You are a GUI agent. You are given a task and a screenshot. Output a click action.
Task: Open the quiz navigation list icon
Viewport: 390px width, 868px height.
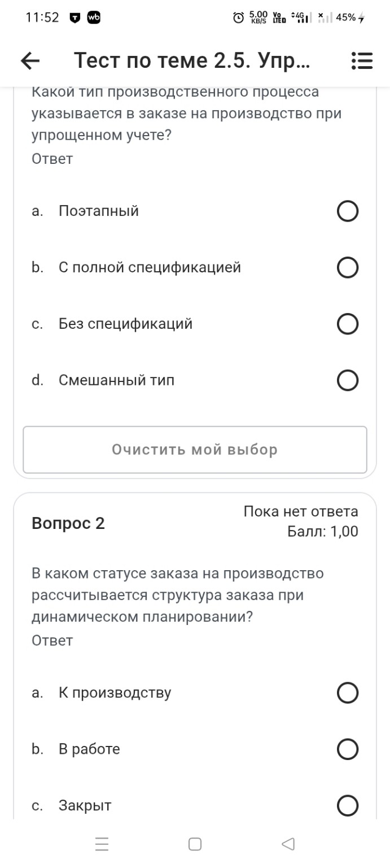pos(362,60)
